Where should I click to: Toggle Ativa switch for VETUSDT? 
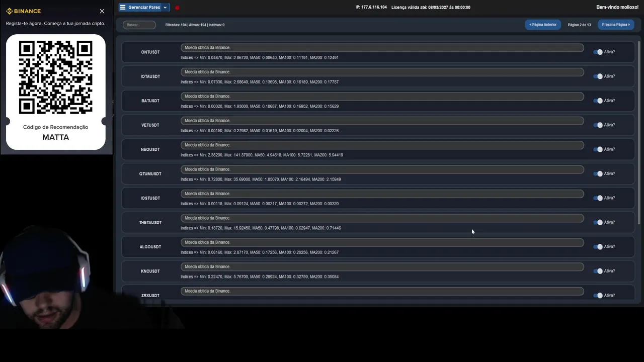598,125
